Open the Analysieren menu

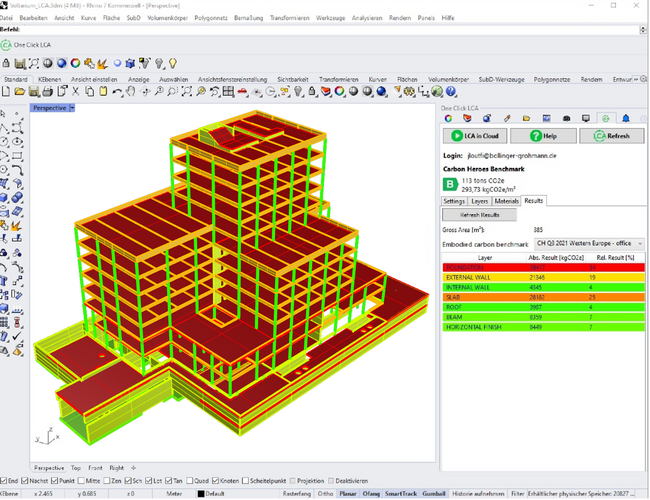(367, 18)
